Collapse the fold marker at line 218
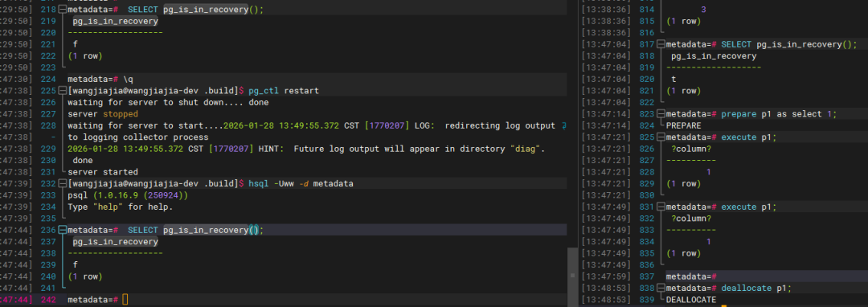 point(63,10)
